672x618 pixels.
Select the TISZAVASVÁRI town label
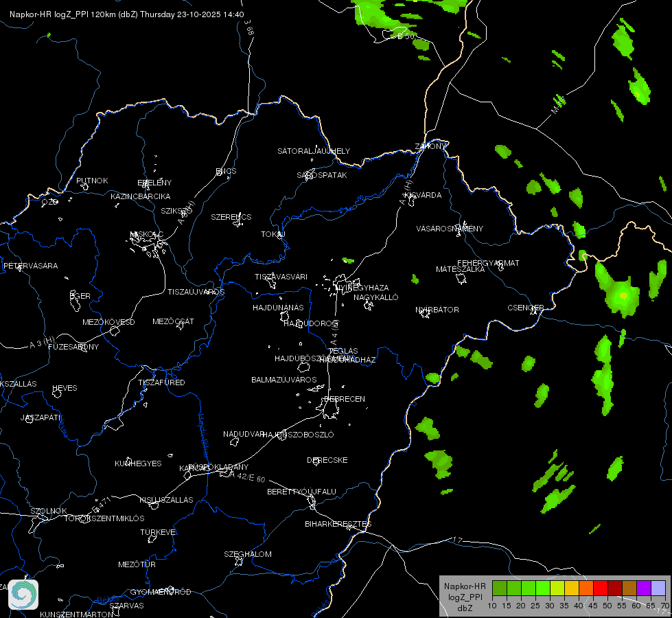281,277
